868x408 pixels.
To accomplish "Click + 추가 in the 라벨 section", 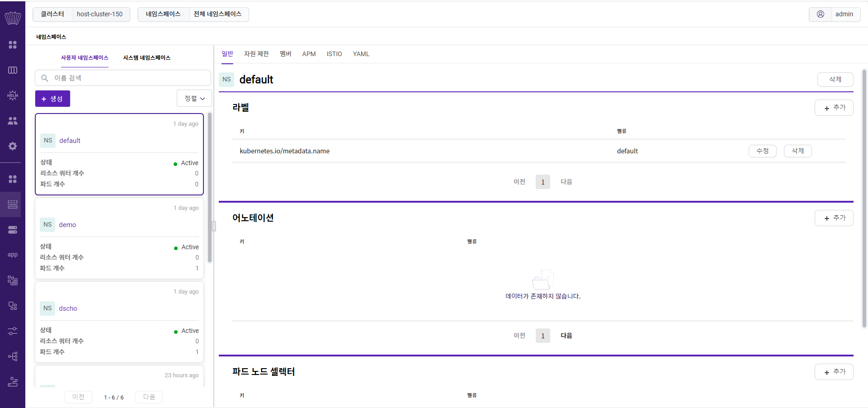I will coord(834,108).
